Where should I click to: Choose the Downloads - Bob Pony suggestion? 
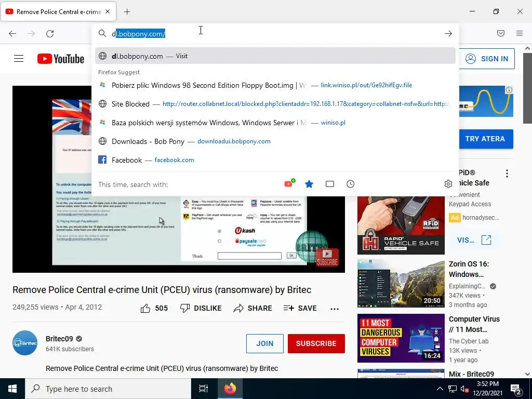(275, 141)
